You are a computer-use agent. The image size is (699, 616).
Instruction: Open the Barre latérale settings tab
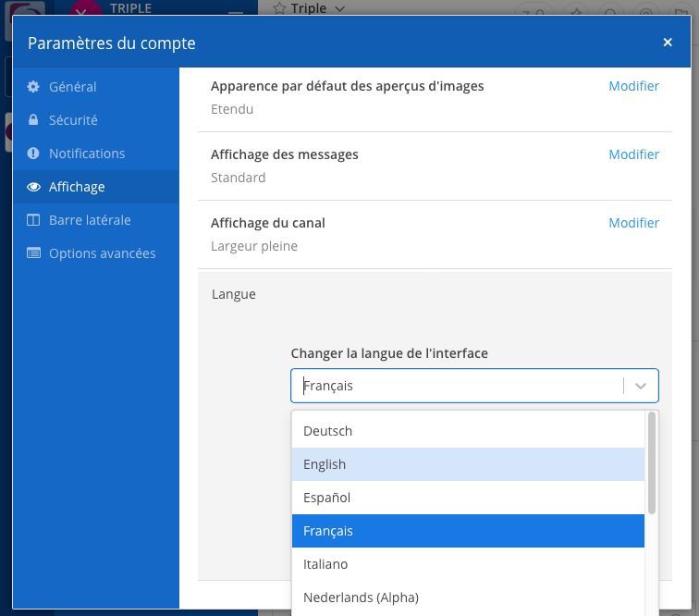coord(96,220)
